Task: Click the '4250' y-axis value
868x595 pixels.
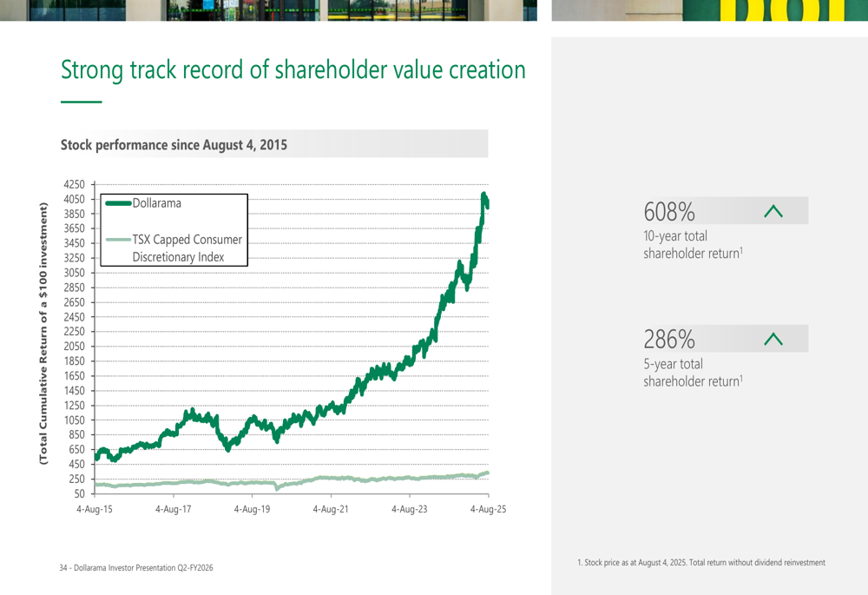Action: point(74,184)
